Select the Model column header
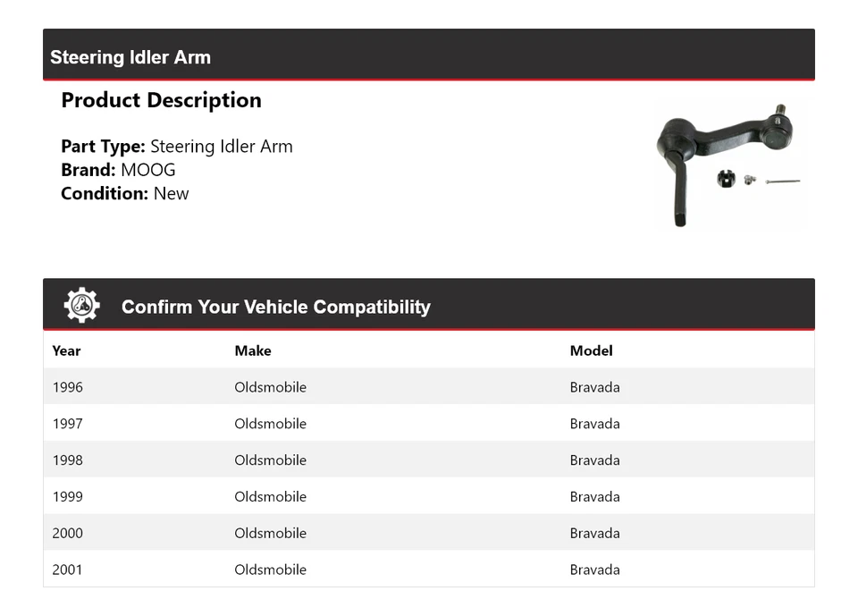The height and width of the screenshot is (616, 858). (x=591, y=350)
